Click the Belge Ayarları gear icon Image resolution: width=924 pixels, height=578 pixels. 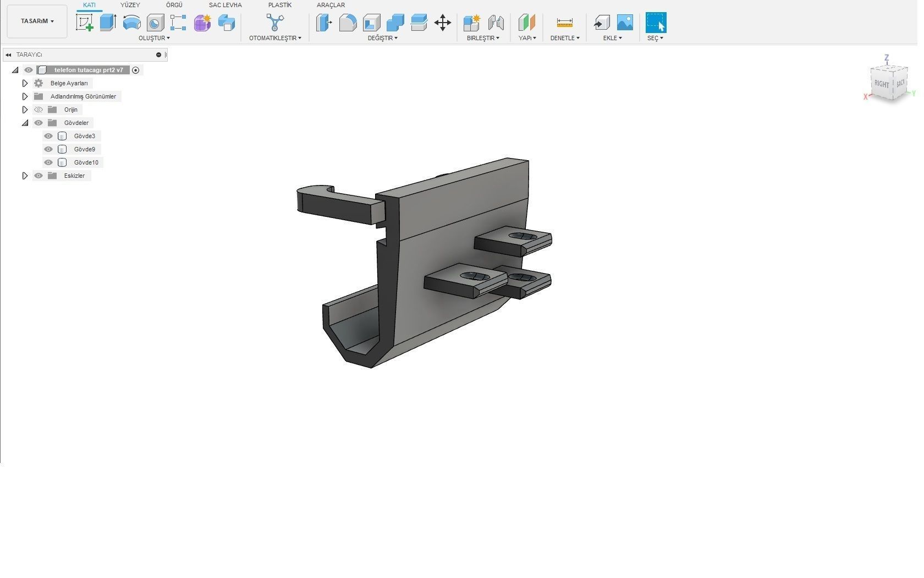point(38,83)
